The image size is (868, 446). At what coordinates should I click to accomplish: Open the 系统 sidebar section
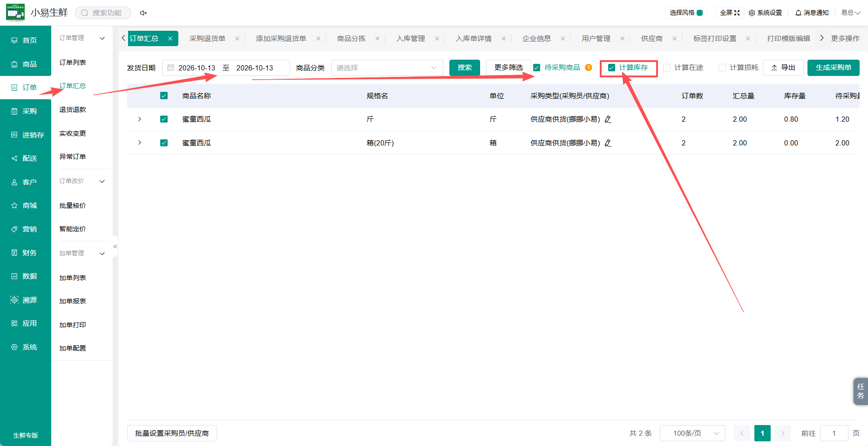click(x=25, y=347)
